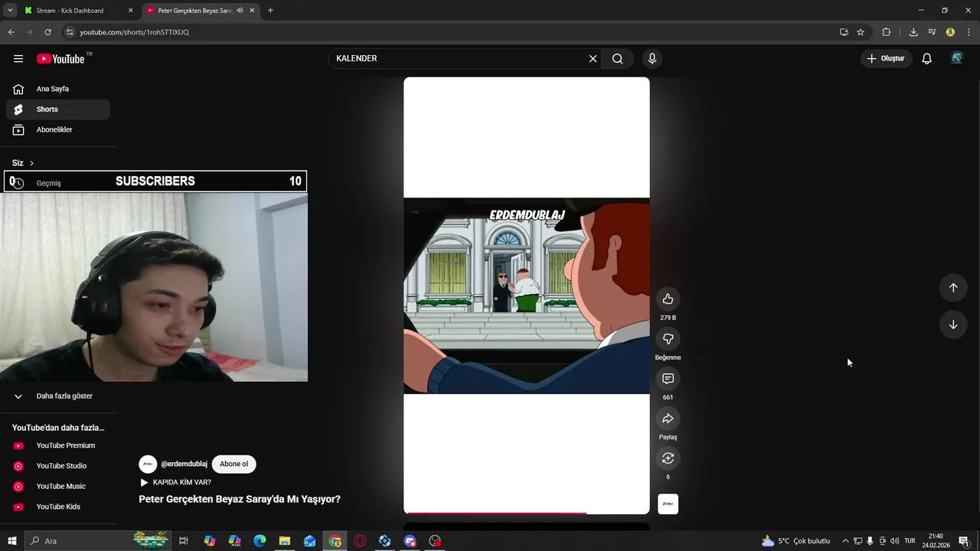
Task: Open YouTube Music link
Action: pyautogui.click(x=58, y=487)
